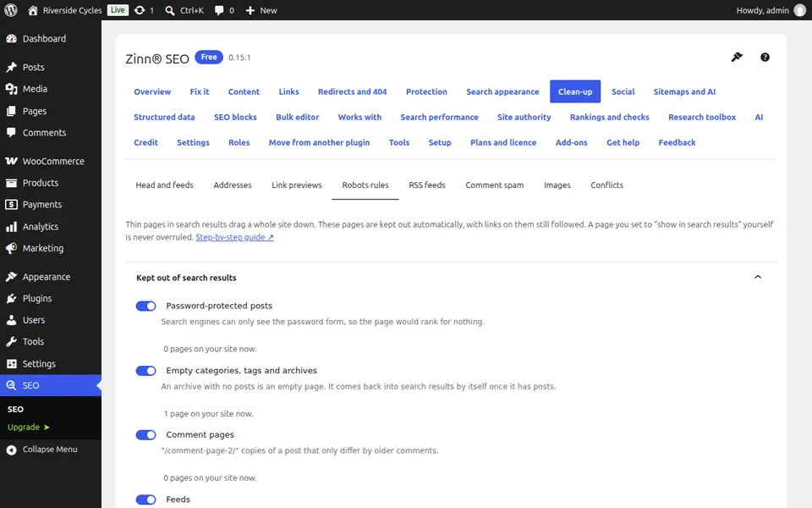The image size is (812, 508).
Task: Click version number 0.15.1
Action: 239,58
